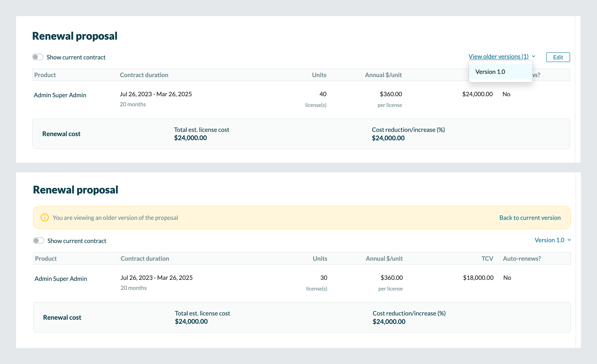Click the info icon in the yellow banner
The image size is (597, 364).
click(45, 217)
